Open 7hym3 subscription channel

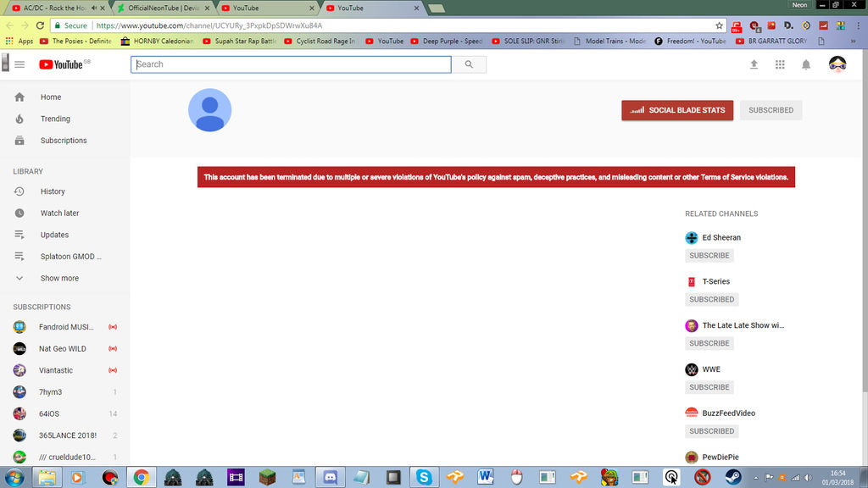[64, 391]
